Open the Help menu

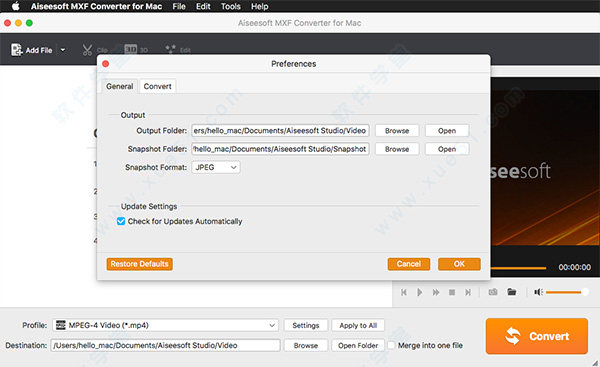click(x=259, y=6)
